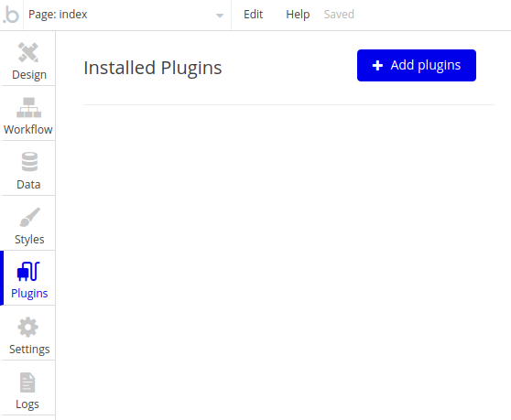The width and height of the screenshot is (511, 420).
Task: Open the Edit menu
Action: [x=254, y=15]
